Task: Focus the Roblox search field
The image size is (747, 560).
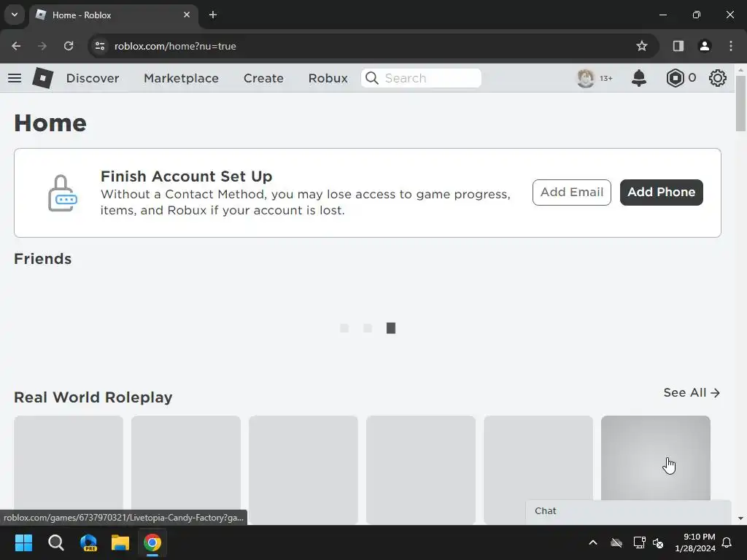Action: click(421, 78)
